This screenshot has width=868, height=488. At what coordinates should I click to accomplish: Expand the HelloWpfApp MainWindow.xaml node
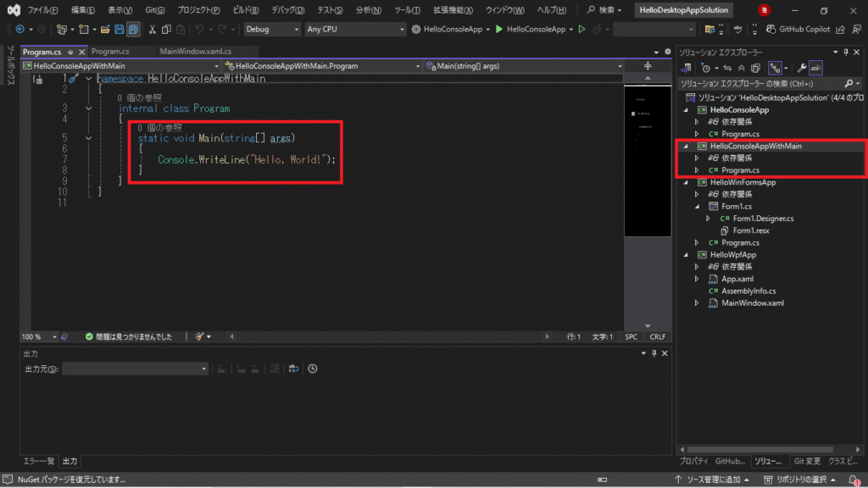[x=697, y=302]
